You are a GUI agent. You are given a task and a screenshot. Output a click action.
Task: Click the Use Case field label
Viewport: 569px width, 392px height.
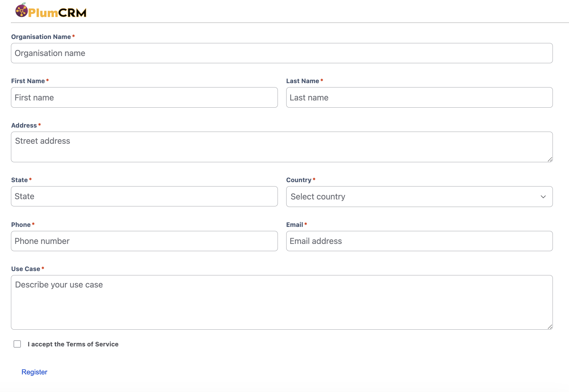pyautogui.click(x=26, y=269)
